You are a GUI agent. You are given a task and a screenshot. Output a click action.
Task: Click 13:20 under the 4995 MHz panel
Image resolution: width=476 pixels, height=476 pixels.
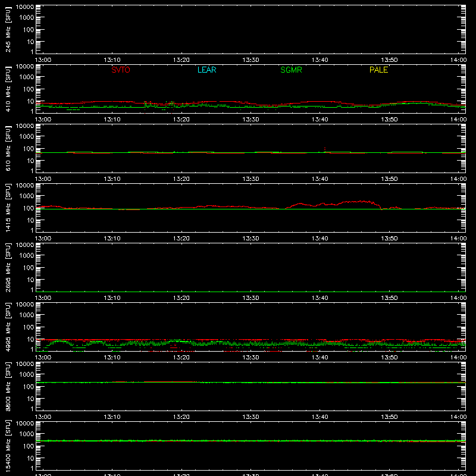[x=181, y=358]
